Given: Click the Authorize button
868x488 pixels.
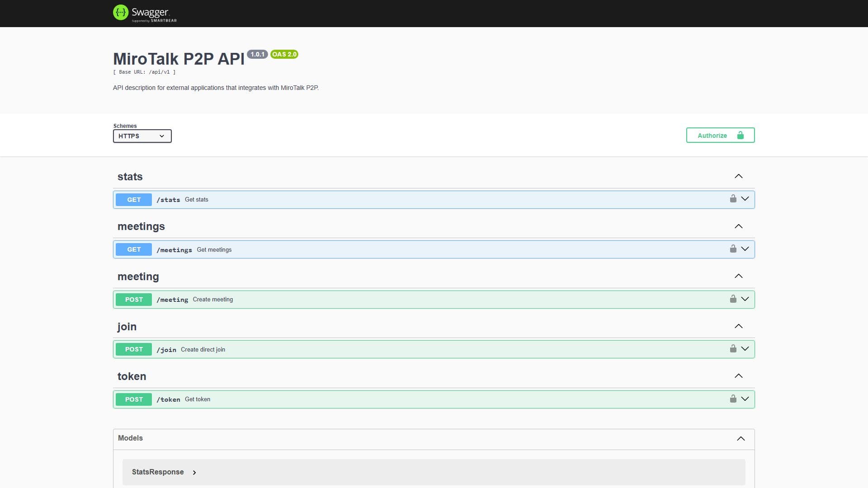Looking at the screenshot, I should point(720,135).
